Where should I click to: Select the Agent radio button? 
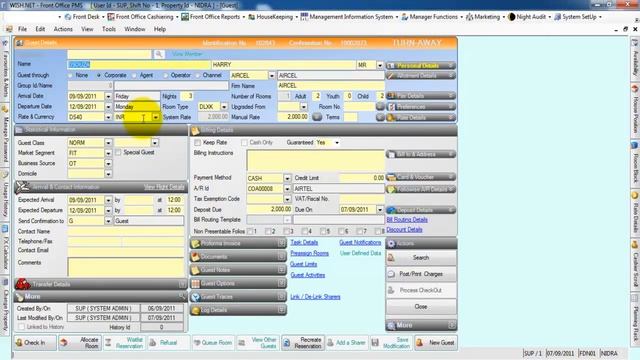[134, 76]
